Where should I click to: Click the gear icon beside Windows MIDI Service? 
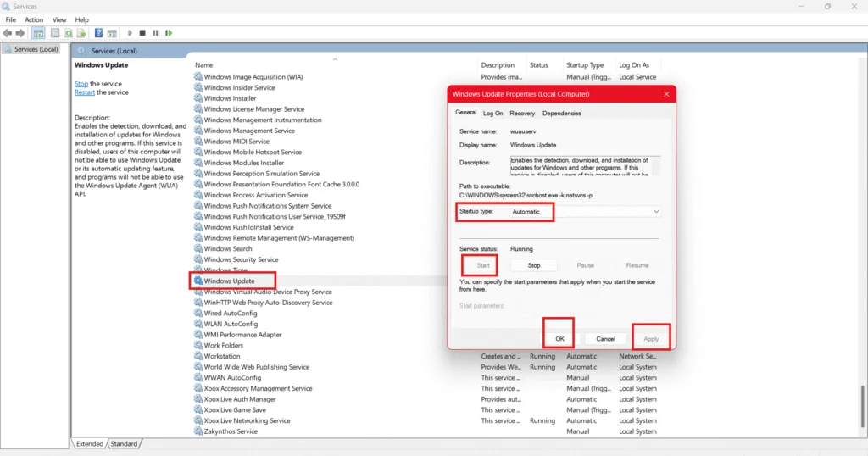(198, 141)
